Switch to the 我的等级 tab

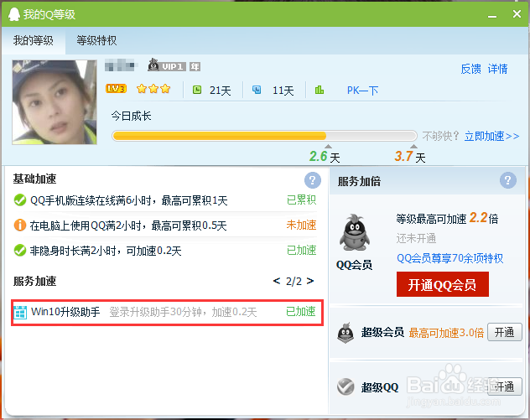click(x=34, y=40)
